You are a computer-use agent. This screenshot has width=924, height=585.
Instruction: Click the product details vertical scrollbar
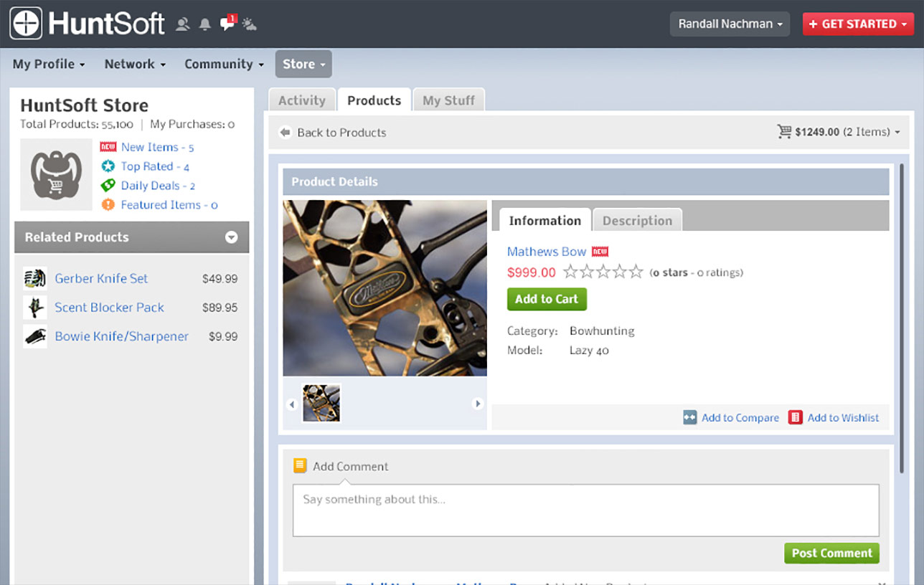[x=902, y=318]
